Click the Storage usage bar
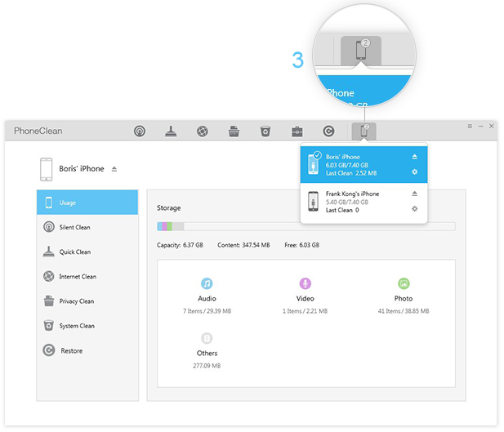This screenshot has width=504, height=432. click(306, 226)
